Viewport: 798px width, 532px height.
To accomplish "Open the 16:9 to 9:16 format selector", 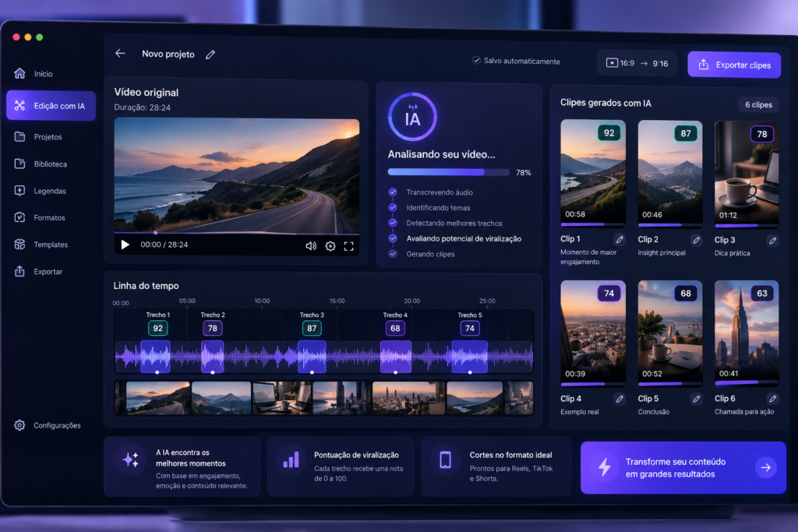I will [637, 63].
